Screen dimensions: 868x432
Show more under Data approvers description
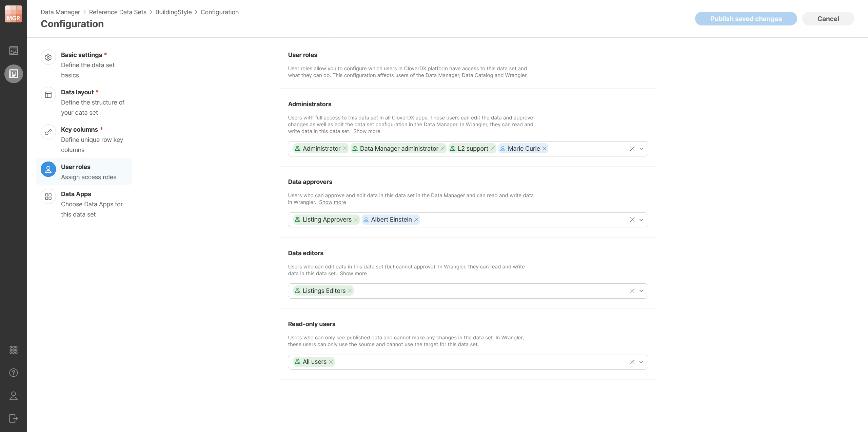pyautogui.click(x=332, y=202)
